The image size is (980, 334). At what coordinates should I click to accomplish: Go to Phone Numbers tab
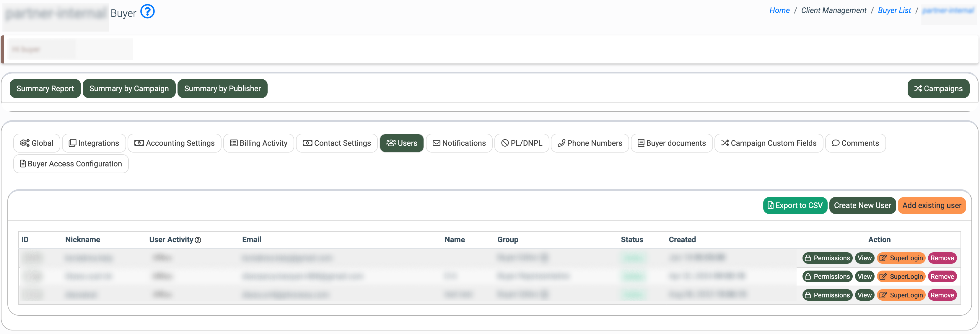[590, 143]
